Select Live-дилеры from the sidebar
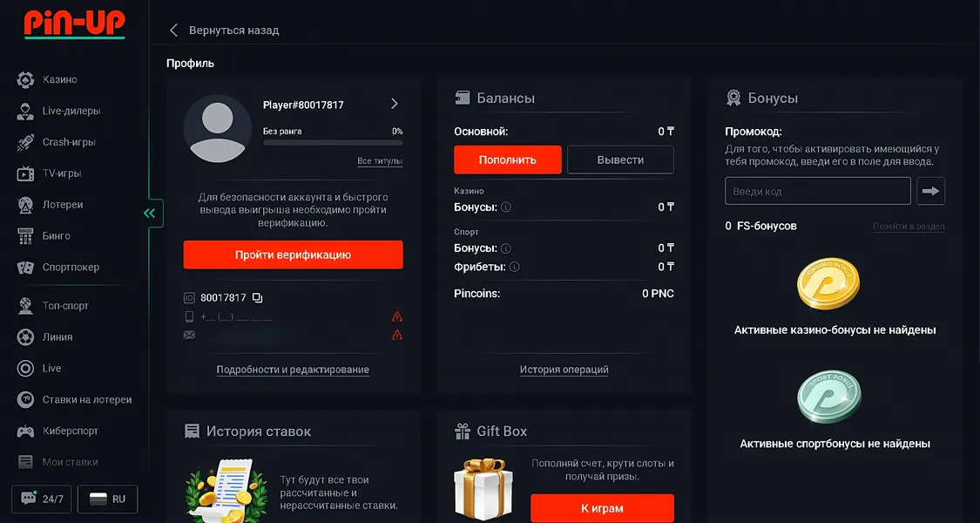The height and width of the screenshot is (523, 980). tap(71, 112)
